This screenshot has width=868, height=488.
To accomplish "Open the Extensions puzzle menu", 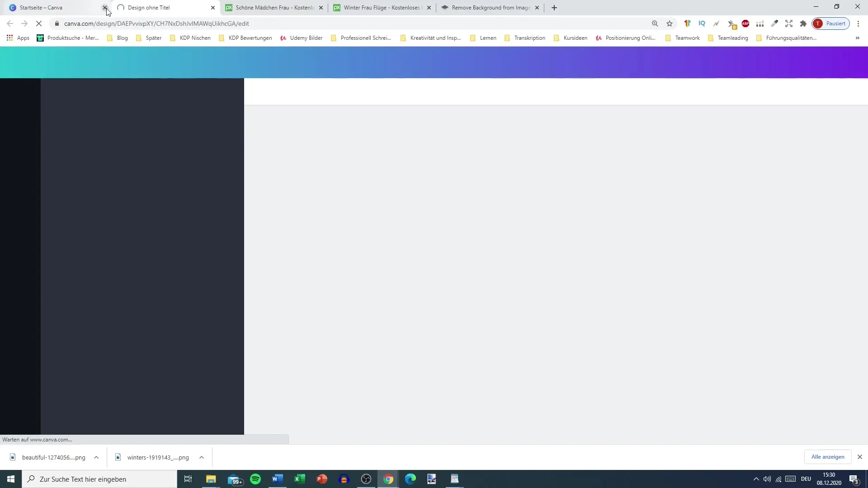I will point(803,23).
